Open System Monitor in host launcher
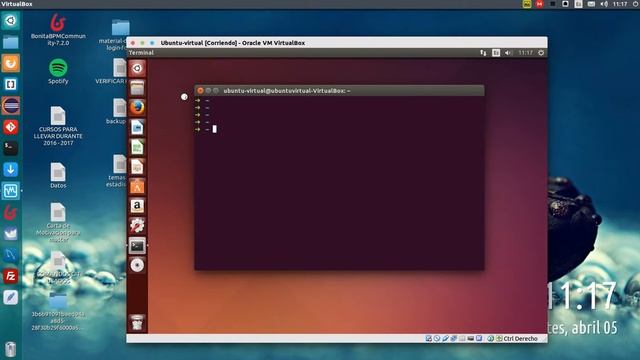This screenshot has width=640, height=360. 11,191
